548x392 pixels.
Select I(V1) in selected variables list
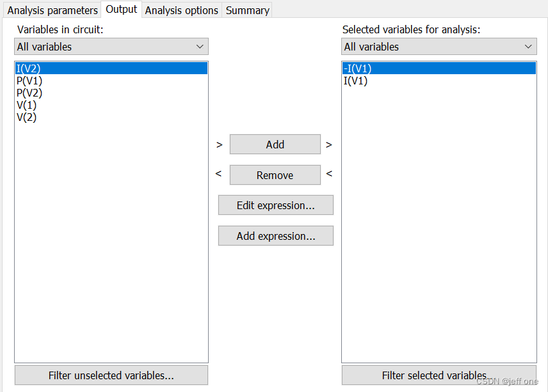(356, 81)
